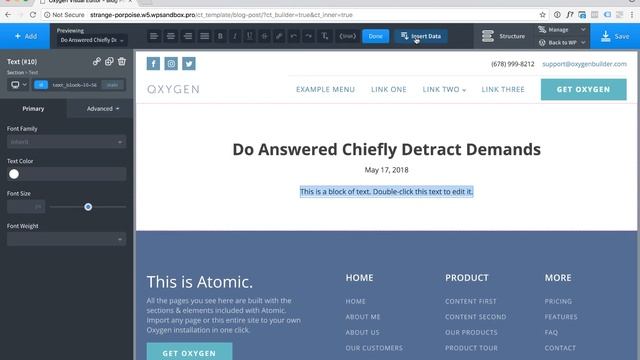Bookmark this page with the star
This screenshot has height=360, width=640.
coord(542,15)
